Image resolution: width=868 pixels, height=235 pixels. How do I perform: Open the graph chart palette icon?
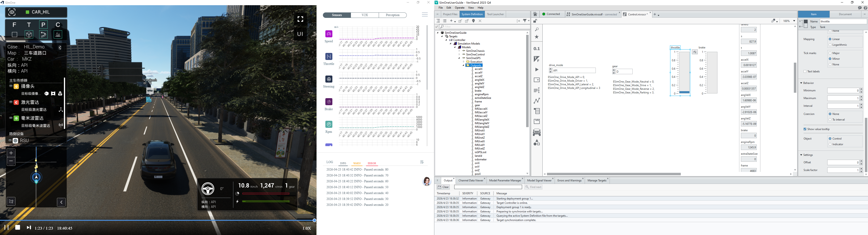(537, 101)
